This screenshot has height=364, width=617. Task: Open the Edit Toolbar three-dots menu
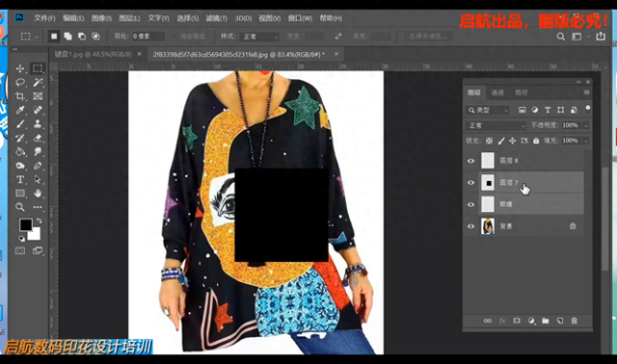(38, 207)
